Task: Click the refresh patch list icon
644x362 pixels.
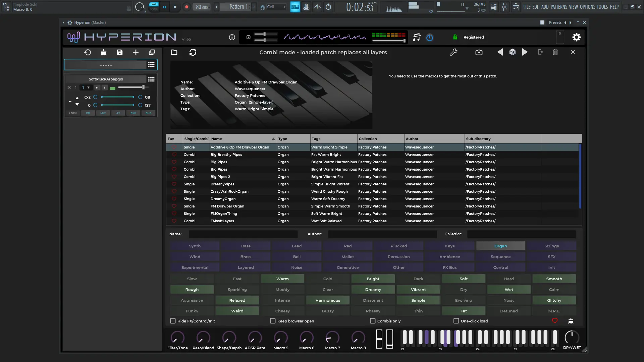Action: [193, 52]
